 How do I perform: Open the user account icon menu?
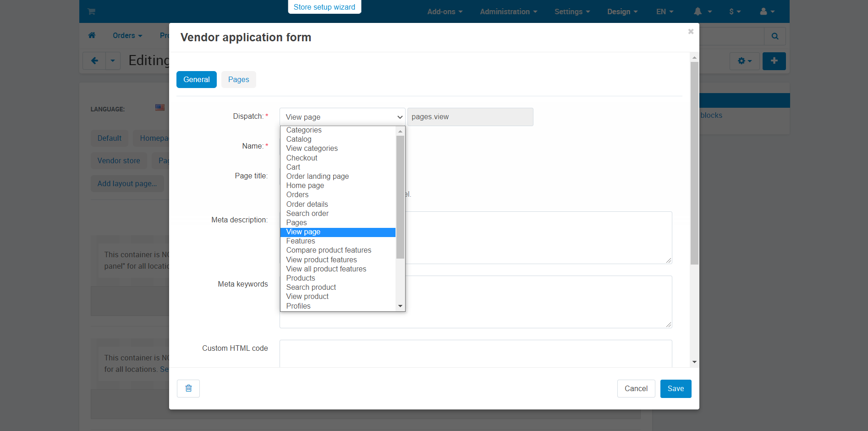[x=767, y=11]
